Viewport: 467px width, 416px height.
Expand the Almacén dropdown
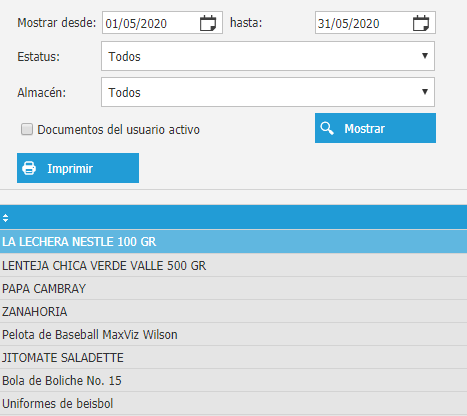tap(268, 92)
